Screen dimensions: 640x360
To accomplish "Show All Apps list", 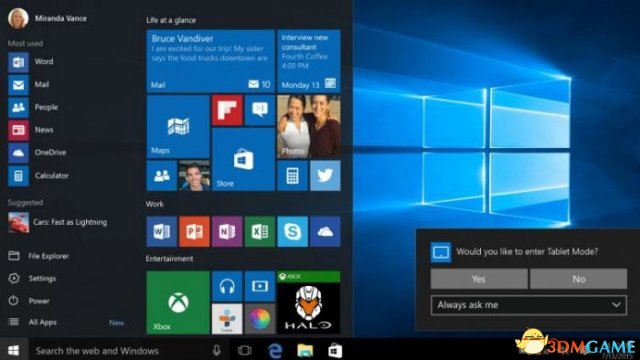I will [x=33, y=322].
